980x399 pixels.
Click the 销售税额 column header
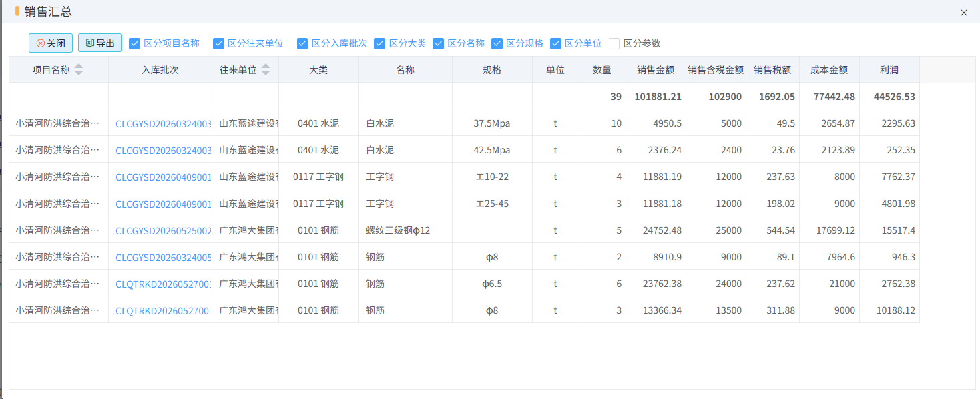tap(772, 70)
